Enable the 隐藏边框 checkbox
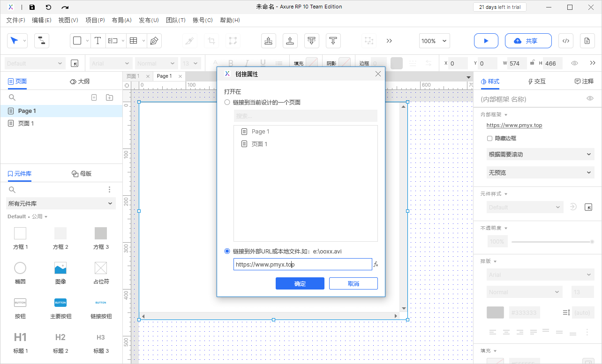The width and height of the screenshot is (602, 364). point(489,138)
